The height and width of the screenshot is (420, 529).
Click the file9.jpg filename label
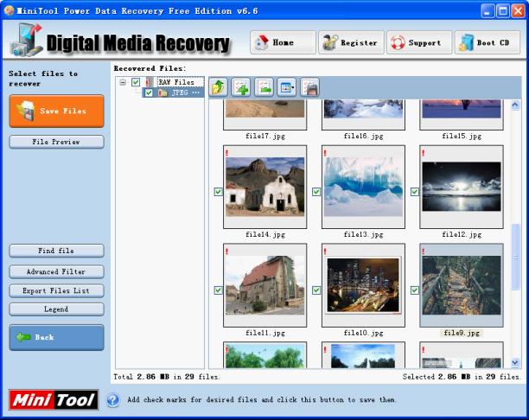(462, 333)
